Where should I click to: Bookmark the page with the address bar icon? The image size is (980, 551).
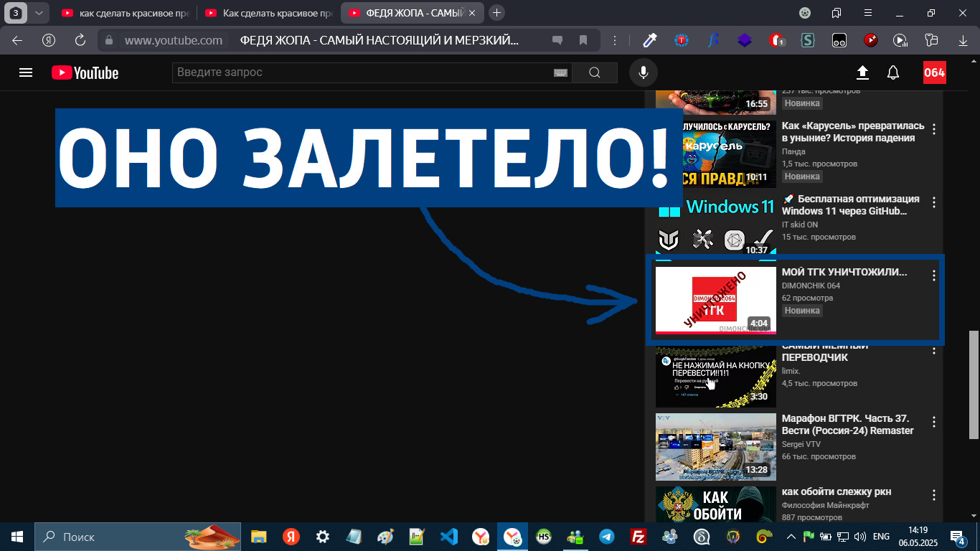[x=583, y=40]
